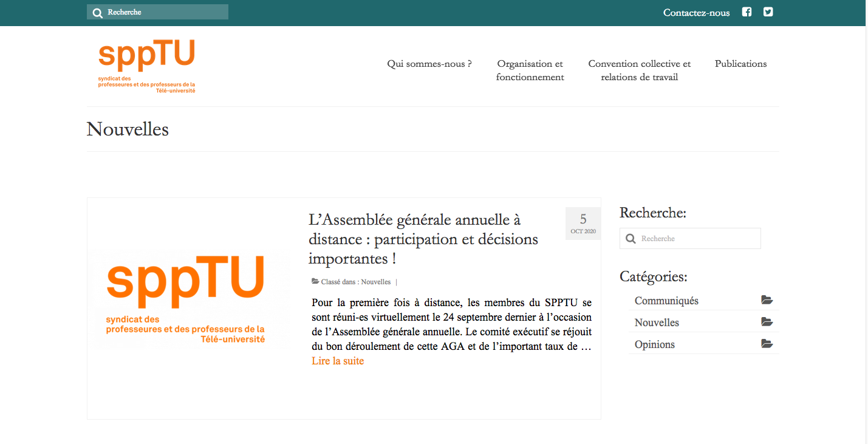
Task: Click the folder icon beside Nouvelles category
Action: [767, 322]
